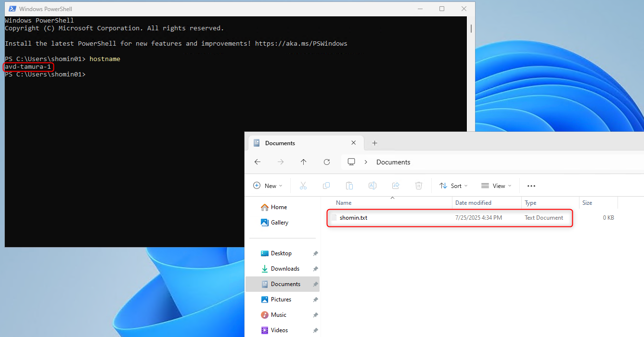Click the Text Document type cell

click(544, 218)
